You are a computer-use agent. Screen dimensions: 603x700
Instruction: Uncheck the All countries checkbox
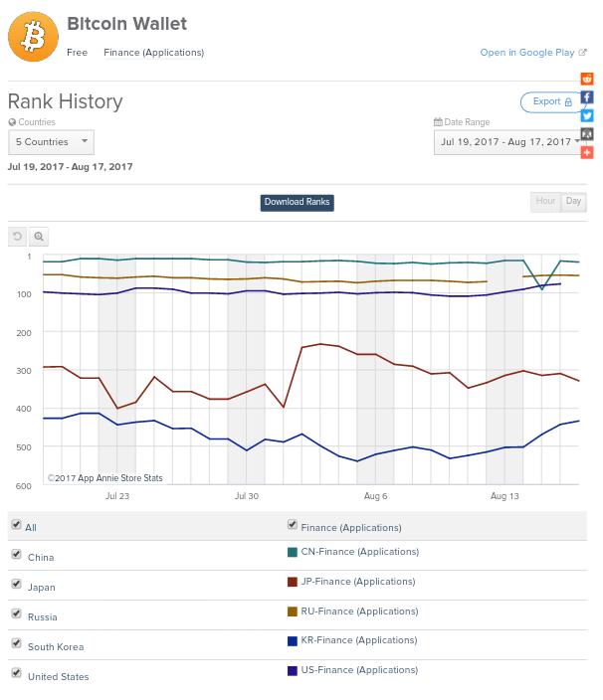(16, 525)
